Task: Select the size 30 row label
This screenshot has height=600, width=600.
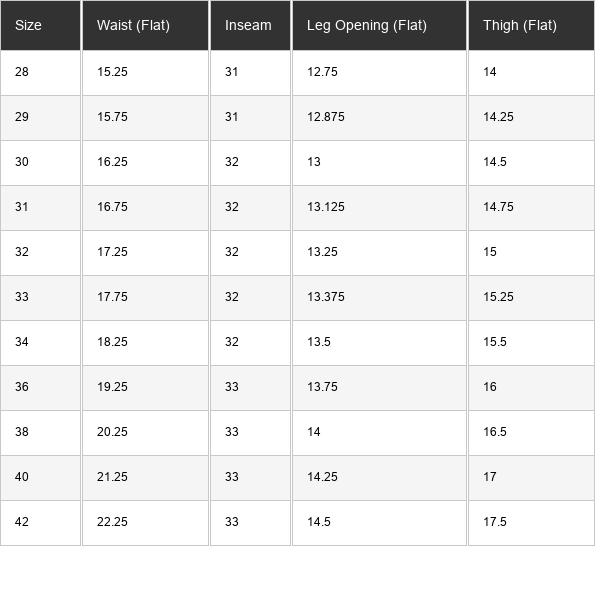Action: pyautogui.click(x=22, y=162)
